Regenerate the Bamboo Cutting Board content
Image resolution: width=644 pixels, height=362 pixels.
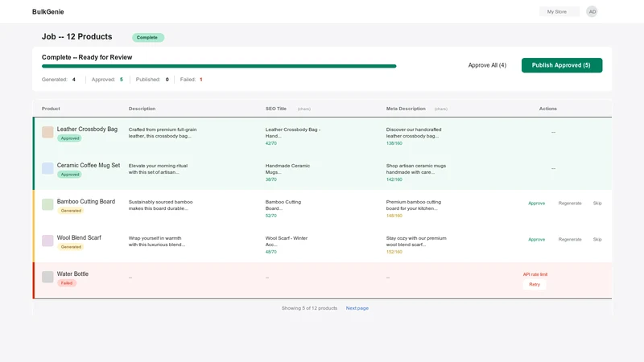[570, 204]
